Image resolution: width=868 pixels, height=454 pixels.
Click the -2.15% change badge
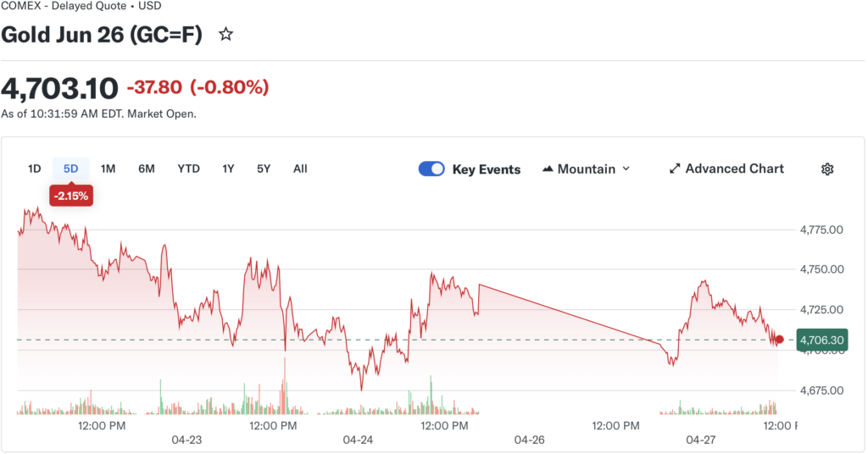[70, 196]
